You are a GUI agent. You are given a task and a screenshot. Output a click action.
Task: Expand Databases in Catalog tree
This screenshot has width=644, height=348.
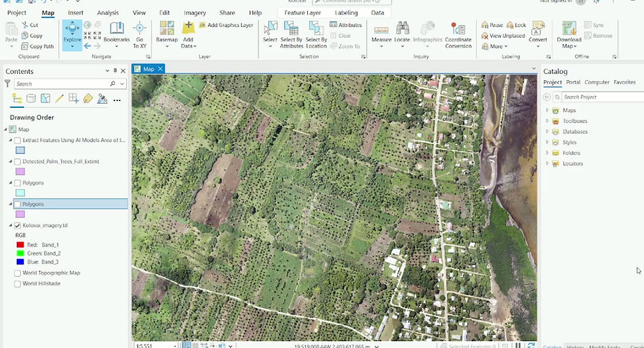pos(547,132)
